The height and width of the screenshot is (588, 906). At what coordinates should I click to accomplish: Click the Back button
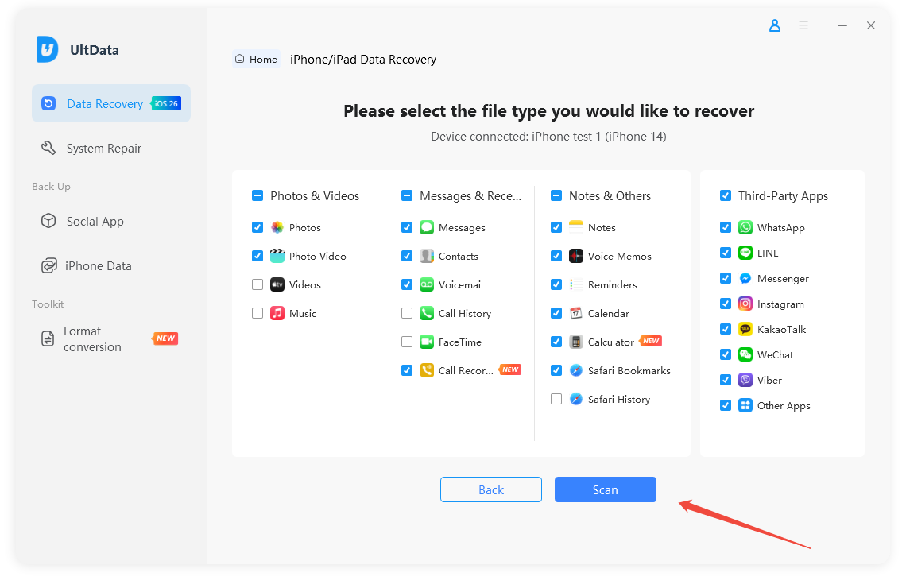[491, 489]
